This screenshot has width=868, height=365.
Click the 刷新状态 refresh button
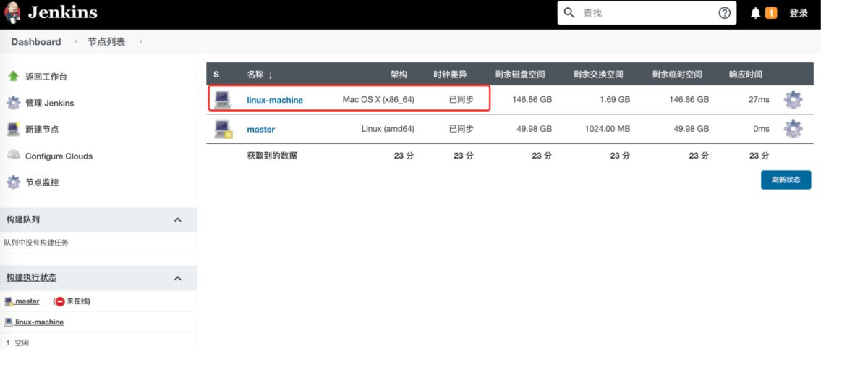(786, 180)
